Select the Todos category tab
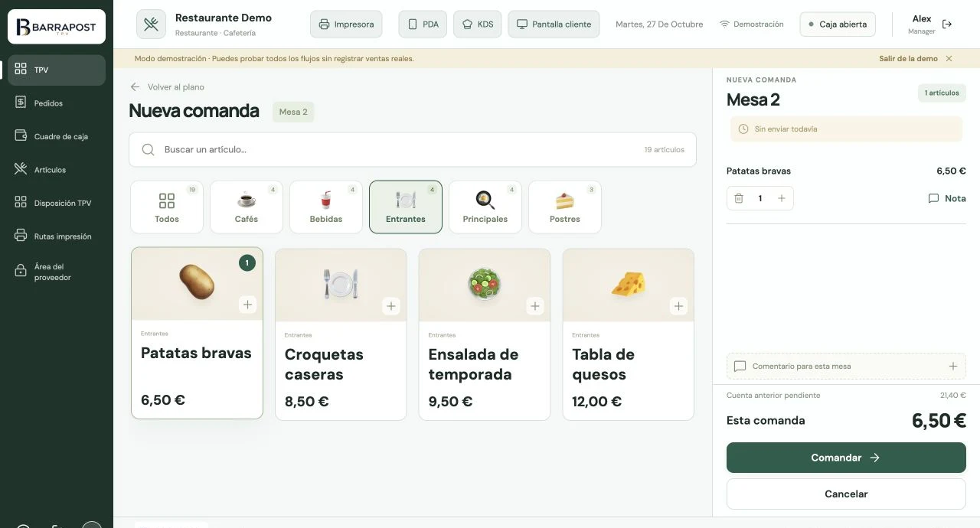Viewport: 980px width, 528px height. coord(167,207)
